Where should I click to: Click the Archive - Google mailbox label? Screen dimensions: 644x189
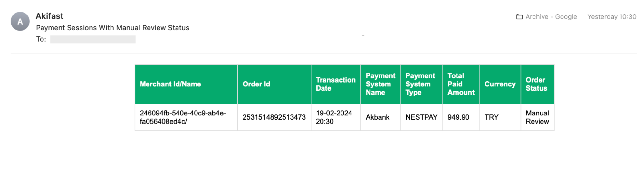point(551,17)
